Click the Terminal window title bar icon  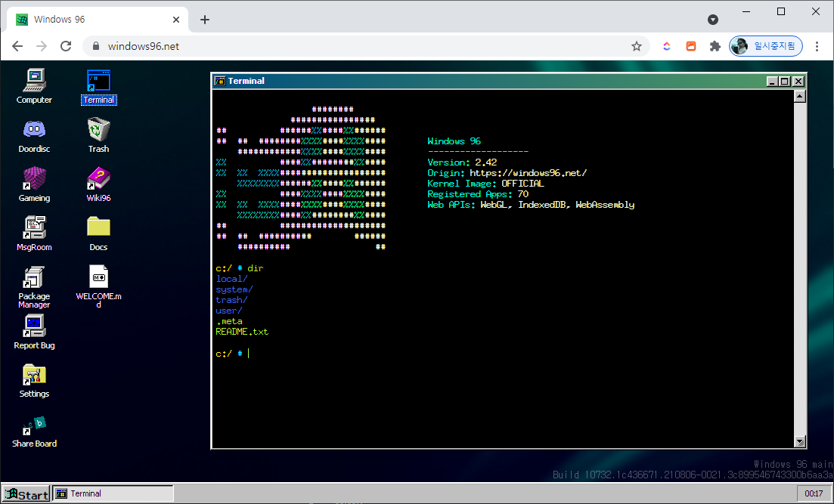[x=220, y=81]
